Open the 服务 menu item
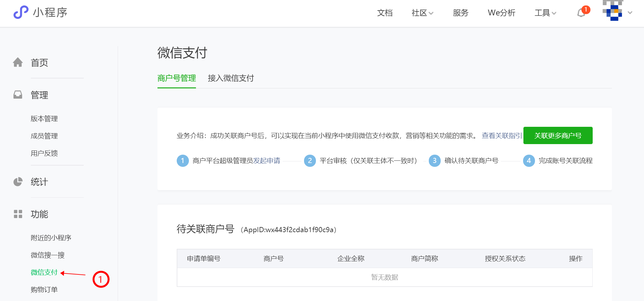Viewport: 644px width, 301px height. click(461, 13)
